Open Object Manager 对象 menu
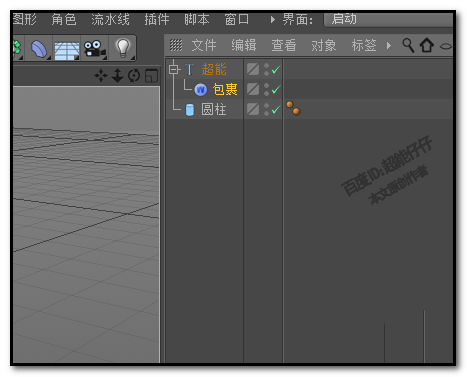 tap(323, 45)
